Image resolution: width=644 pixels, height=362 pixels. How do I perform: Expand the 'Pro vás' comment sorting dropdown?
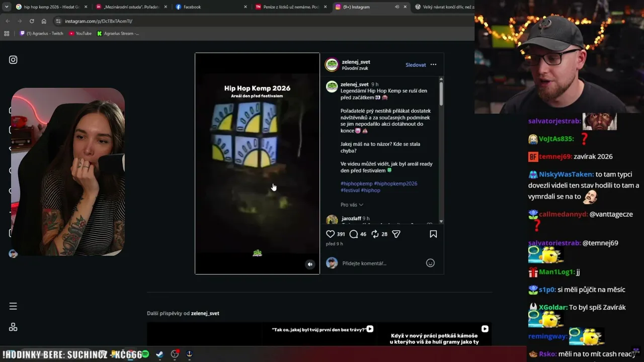[352, 205]
